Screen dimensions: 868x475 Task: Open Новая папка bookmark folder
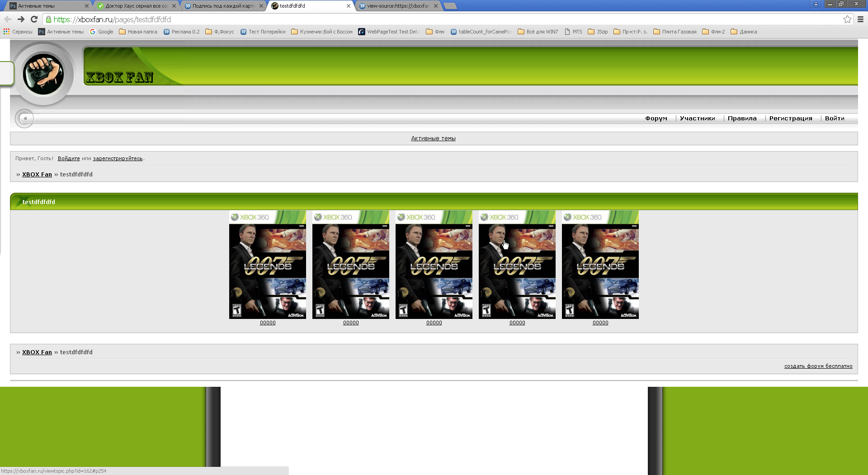click(138, 32)
